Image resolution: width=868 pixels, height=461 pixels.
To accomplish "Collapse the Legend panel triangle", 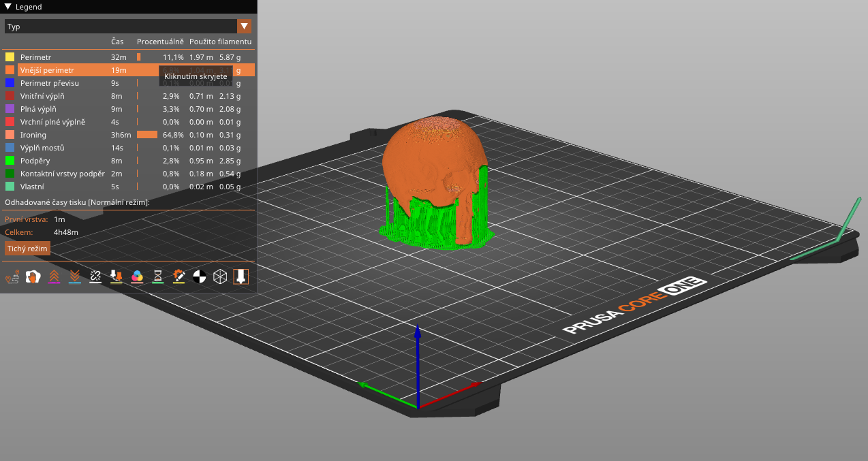I will 8,7.
